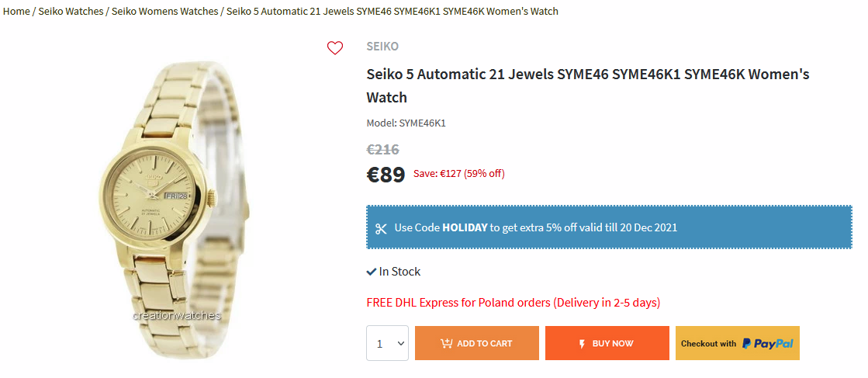The width and height of the screenshot is (868, 378).
Task: Add watch to wishlist with heart icon
Action: point(334,48)
